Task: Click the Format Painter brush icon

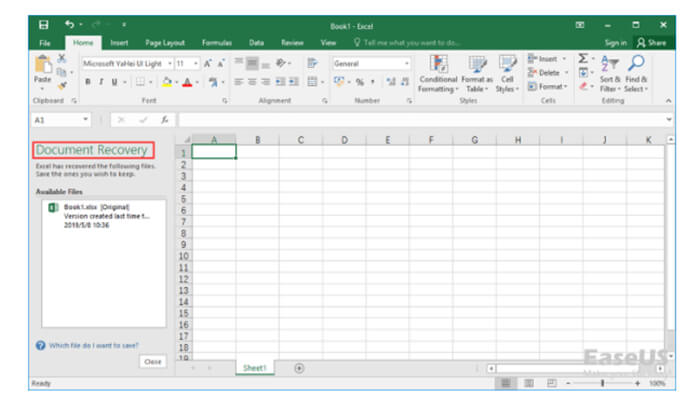Action: [62, 84]
